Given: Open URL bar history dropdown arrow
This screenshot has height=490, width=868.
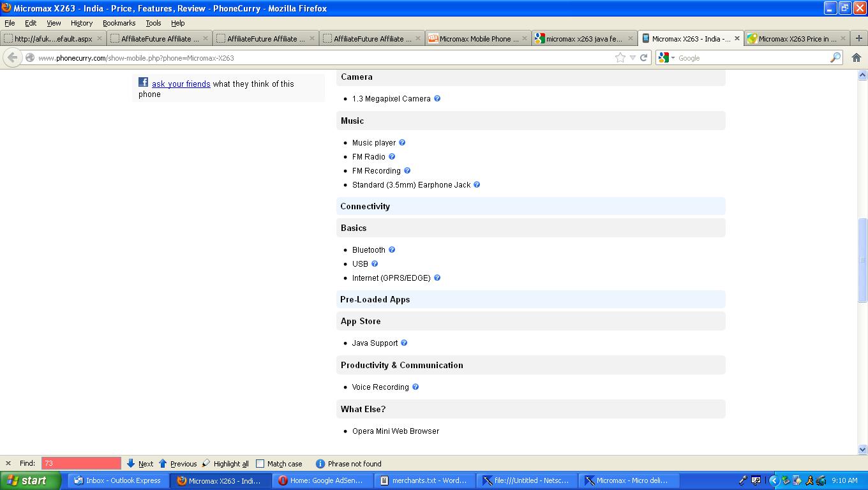Looking at the screenshot, I should tap(632, 57).
